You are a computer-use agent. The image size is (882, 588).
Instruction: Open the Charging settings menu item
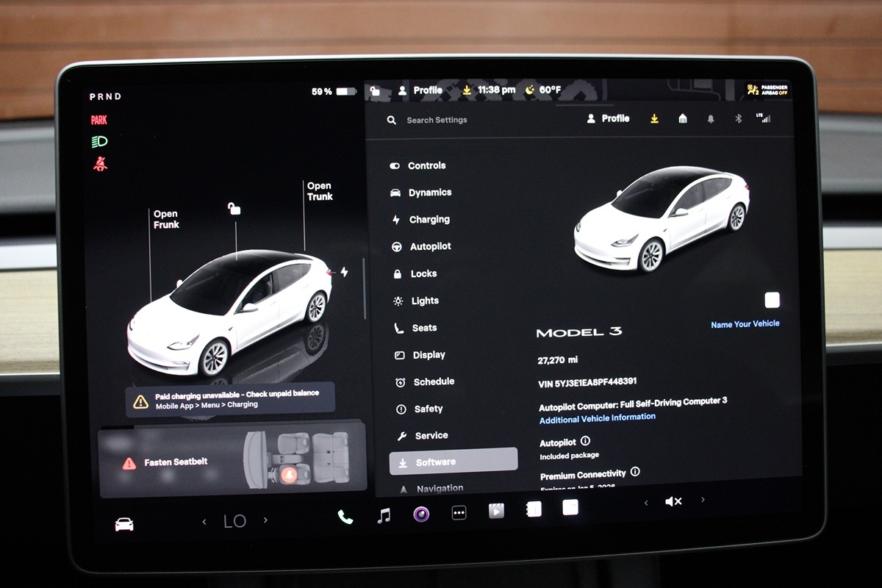tap(429, 220)
